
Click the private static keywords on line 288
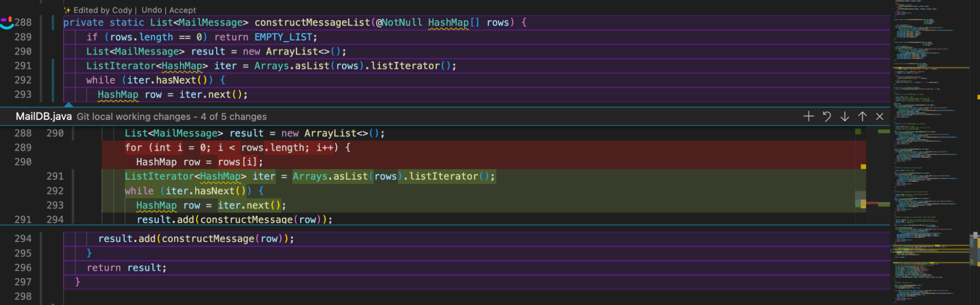103,23
